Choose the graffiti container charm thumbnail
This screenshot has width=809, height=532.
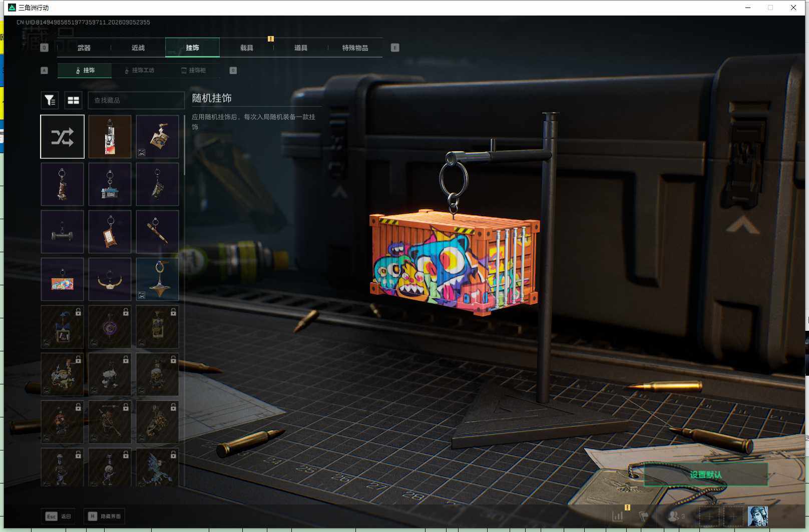coord(63,279)
